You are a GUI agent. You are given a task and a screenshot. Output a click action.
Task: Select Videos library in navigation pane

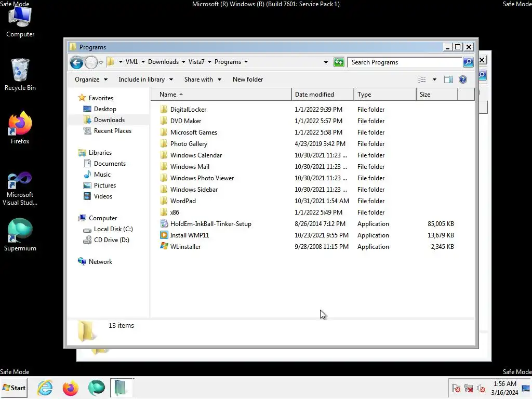(103, 196)
